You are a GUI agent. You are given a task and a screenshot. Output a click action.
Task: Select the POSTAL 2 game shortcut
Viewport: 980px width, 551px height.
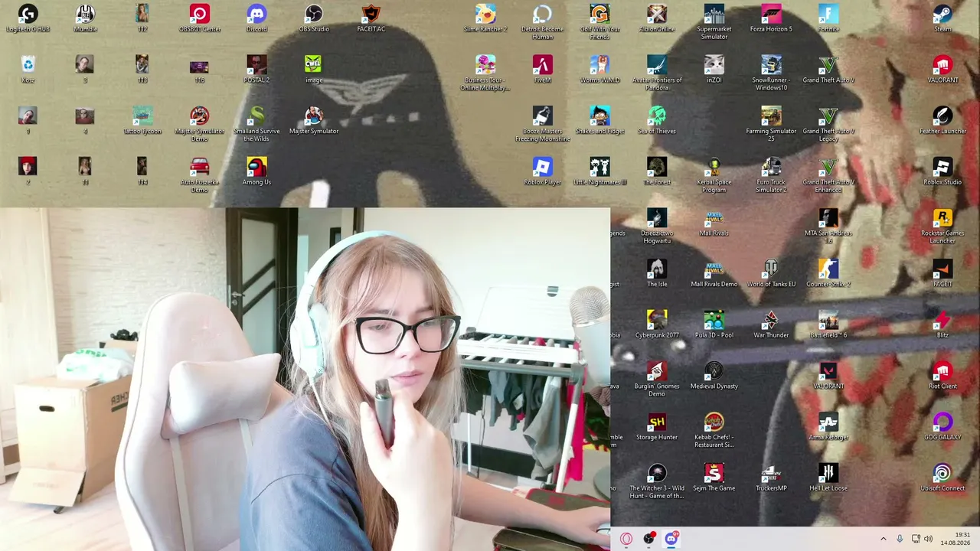tap(256, 70)
